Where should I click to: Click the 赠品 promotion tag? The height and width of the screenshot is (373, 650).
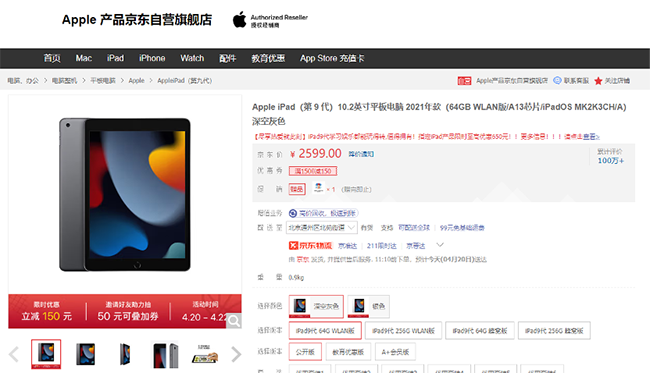click(x=297, y=189)
